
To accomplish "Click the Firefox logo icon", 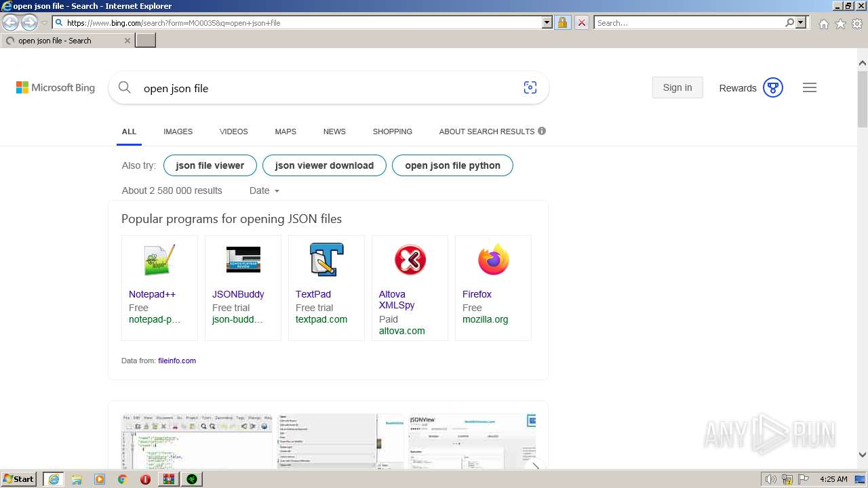I will 493,260.
